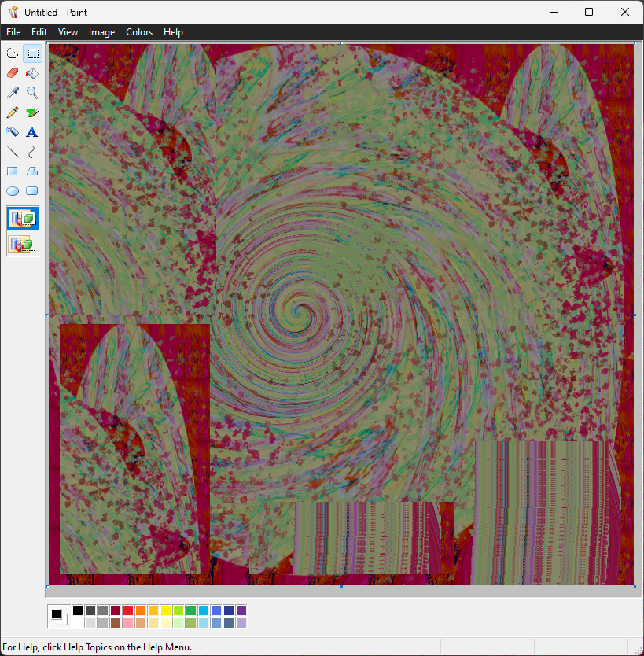644x656 pixels.
Task: Choose the Ellipse tool
Action: 13,191
